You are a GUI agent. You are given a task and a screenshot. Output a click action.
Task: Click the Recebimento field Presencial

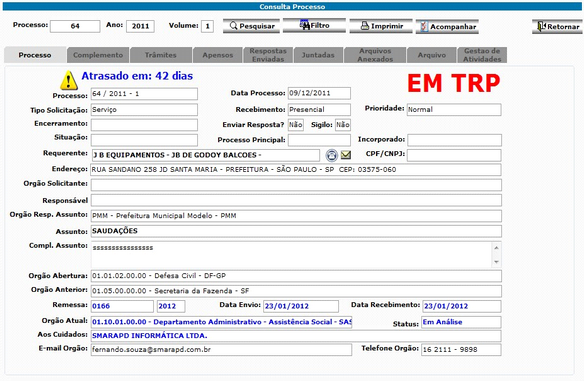click(319, 109)
